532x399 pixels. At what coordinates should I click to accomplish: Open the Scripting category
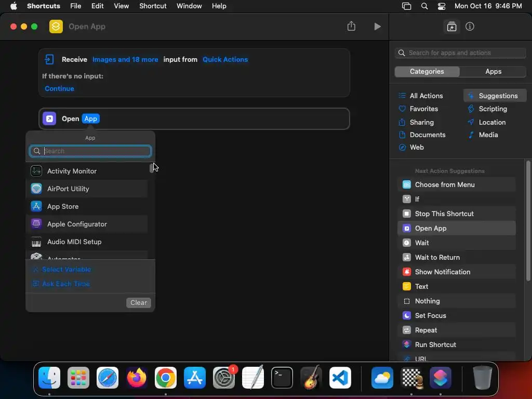pos(493,109)
